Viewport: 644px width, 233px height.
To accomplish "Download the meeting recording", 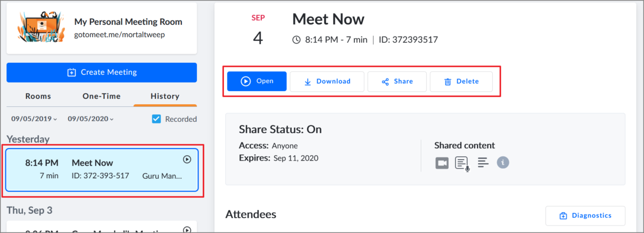I will (x=327, y=82).
